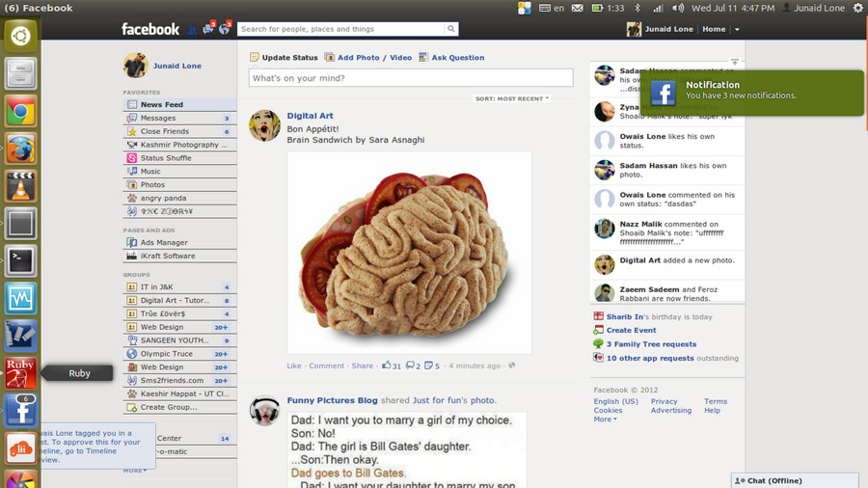The image size is (868, 488).
Task: Expand the sidebar MORE link
Action: click(x=135, y=471)
